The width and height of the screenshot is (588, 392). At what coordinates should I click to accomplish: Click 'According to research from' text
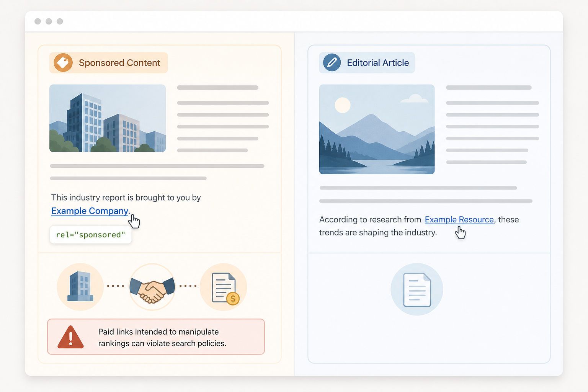[370, 220]
